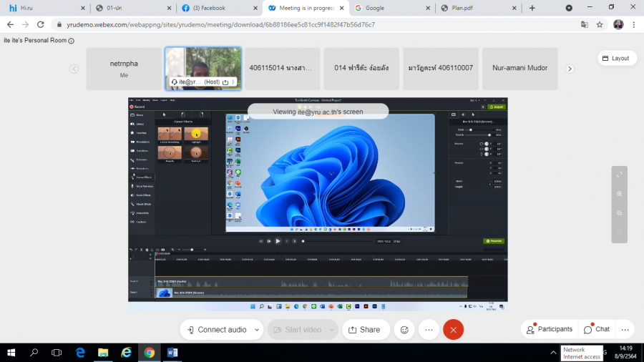This screenshot has width=644, height=362.
Task: Enter full-screen view of shared content
Action: [x=620, y=175]
